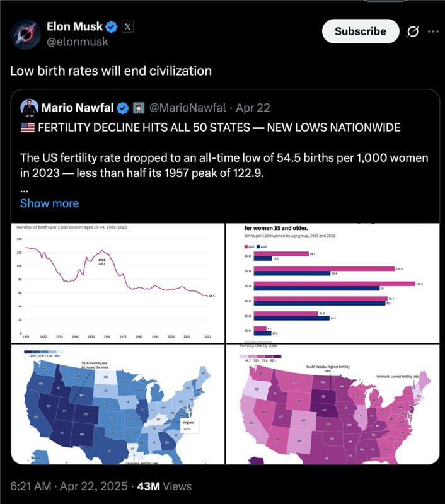Screen dimensions: 445x504
Task: Click the blue verified badge beside Elon Musk
Action: 112,26
